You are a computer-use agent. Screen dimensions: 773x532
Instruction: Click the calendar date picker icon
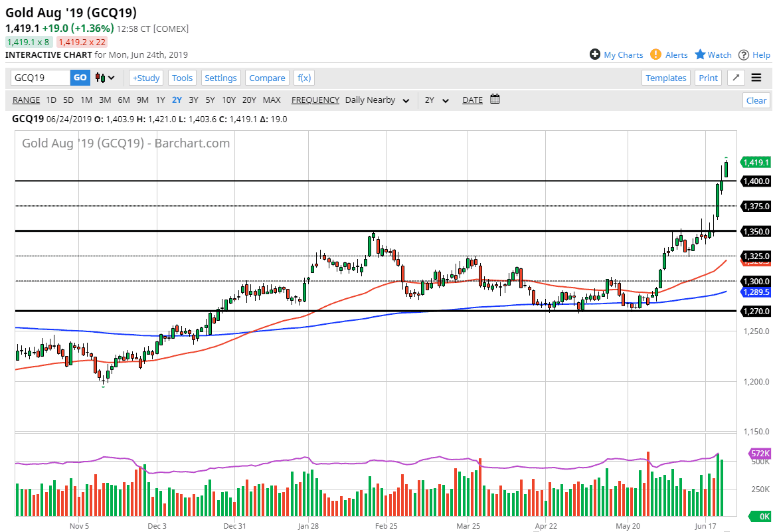(x=495, y=100)
